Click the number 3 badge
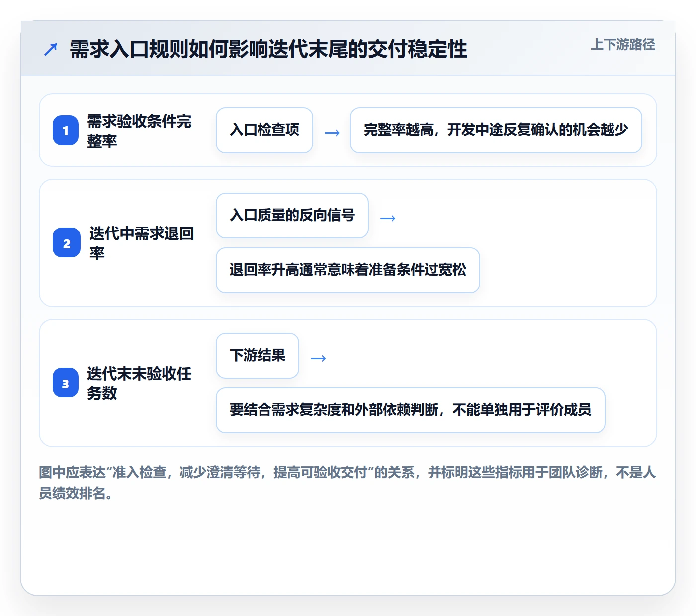Viewport: 696px width, 616px height. point(66,383)
